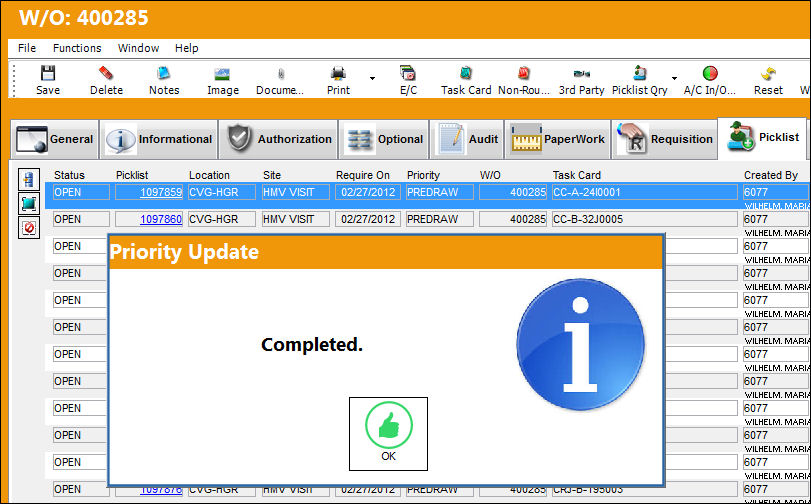Select the Task Card cell CC-B-32J0005

click(x=645, y=219)
